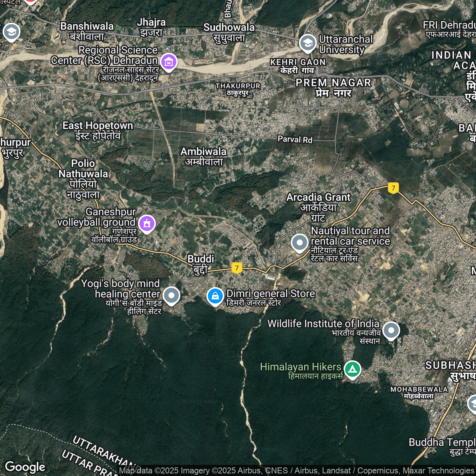The image size is (476, 476).
Task: Click the Jhajra place label
Action: (151, 27)
